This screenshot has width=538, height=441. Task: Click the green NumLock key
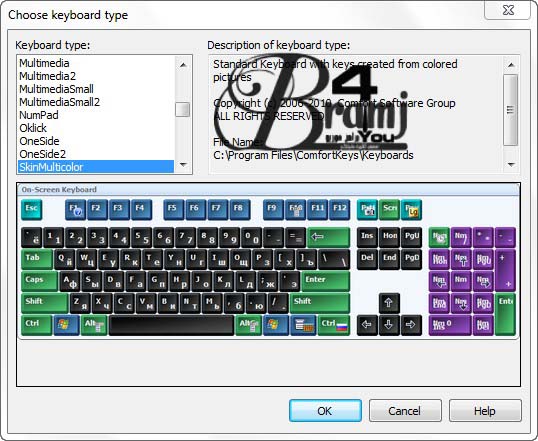pos(439,237)
